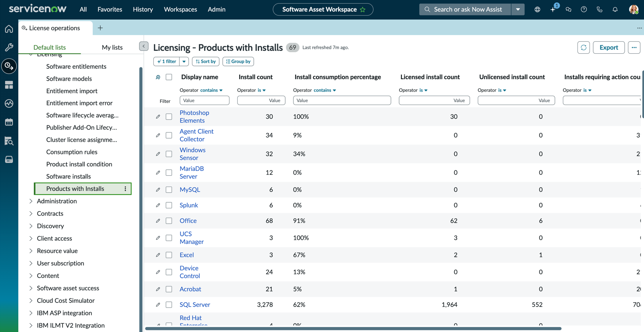Check the MariaDB Server row checkbox
Viewport: 644px width, 332px height.
(169, 172)
